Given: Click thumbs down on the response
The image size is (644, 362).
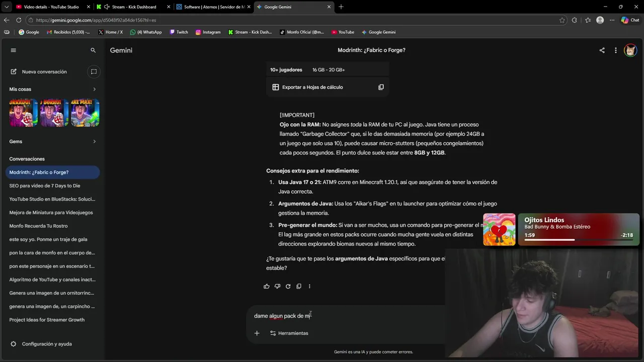Looking at the screenshot, I should pos(277,286).
